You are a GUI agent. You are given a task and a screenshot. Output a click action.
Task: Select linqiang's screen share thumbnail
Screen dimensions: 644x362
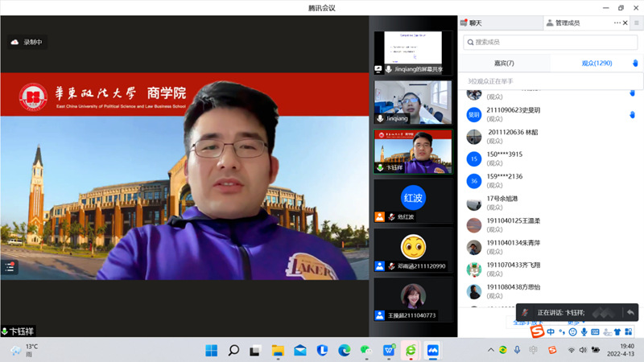412,52
